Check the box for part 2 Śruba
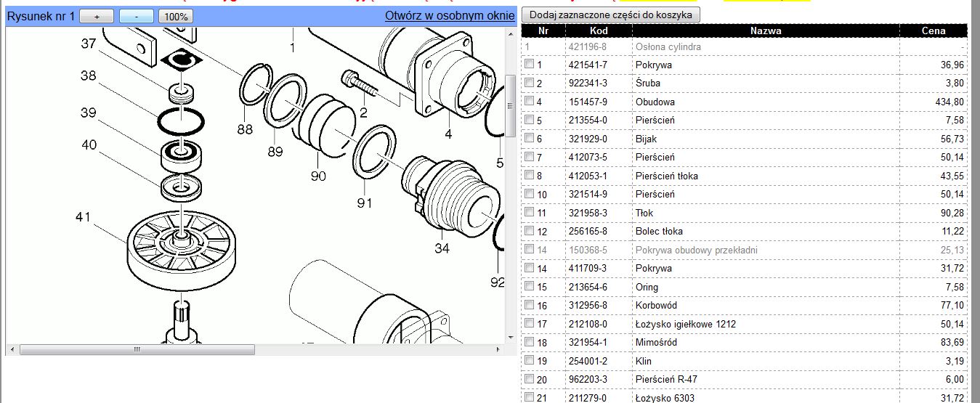Screen dimensions: 980x403 pyautogui.click(x=530, y=83)
